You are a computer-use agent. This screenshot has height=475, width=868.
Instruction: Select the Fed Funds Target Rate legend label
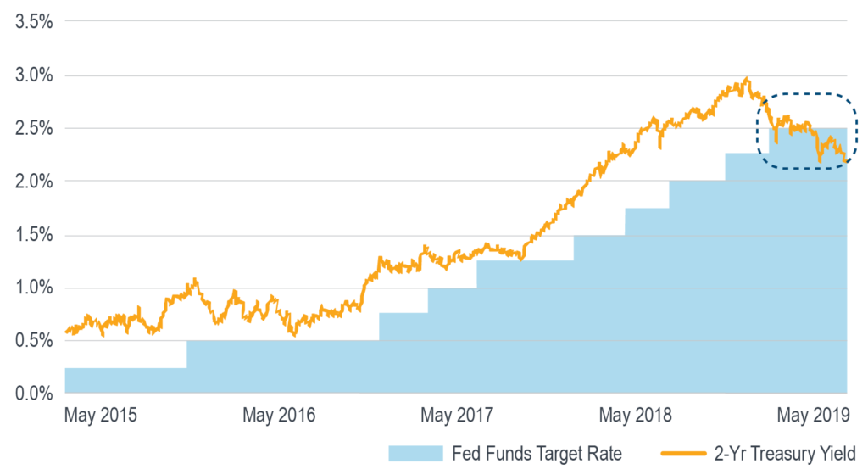tap(539, 452)
